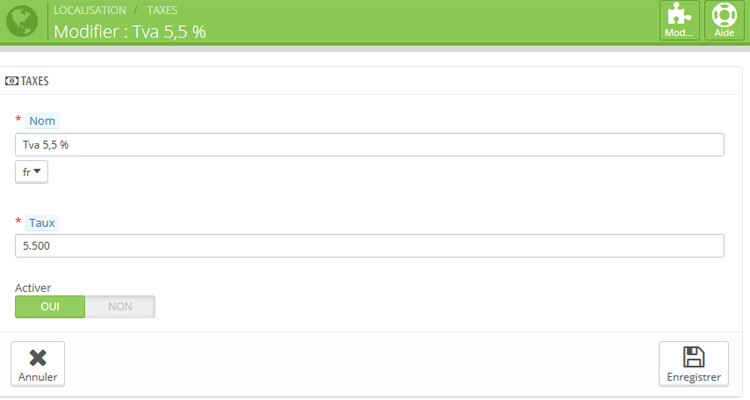Click the Nom field label
The image size is (750, 400).
pyautogui.click(x=42, y=121)
